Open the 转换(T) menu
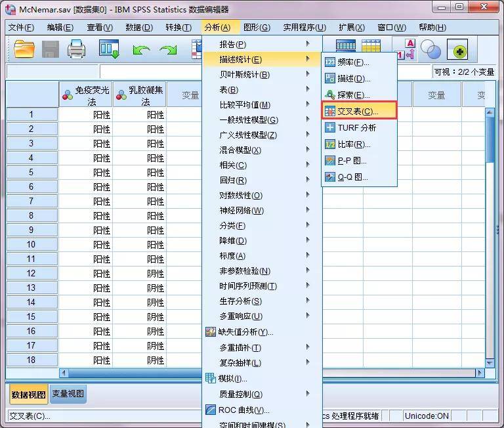Viewport: 504px width, 428px height. 178,28
